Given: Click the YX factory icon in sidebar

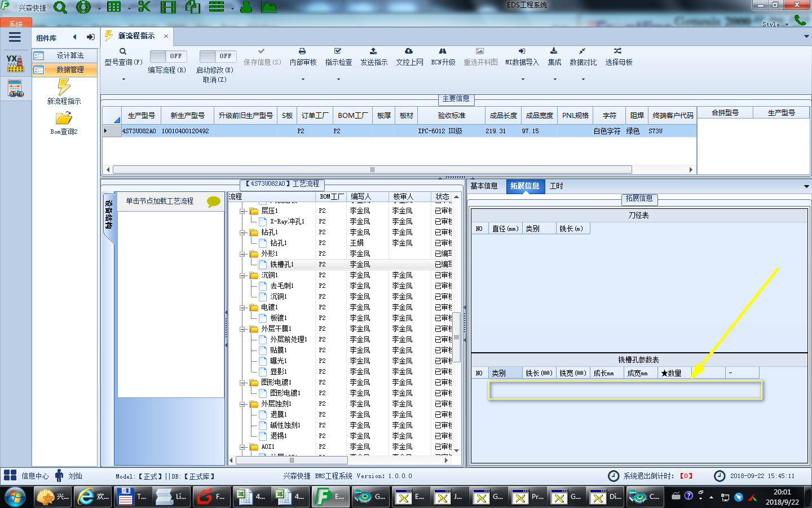Looking at the screenshot, I should coord(15,63).
